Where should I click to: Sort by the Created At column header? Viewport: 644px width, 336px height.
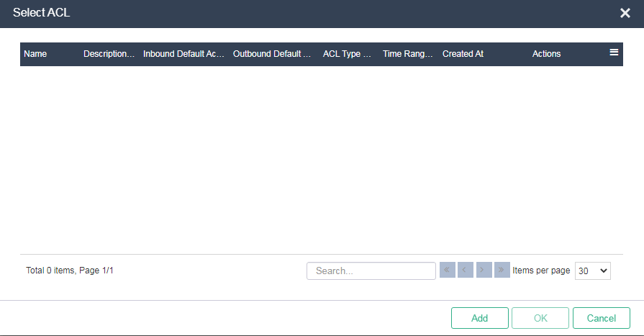point(463,54)
